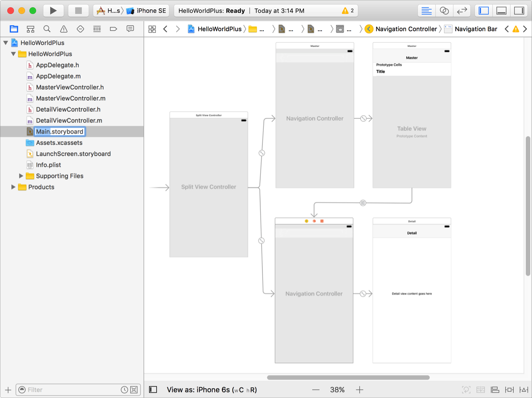Click the zoom in plus button

pos(360,390)
